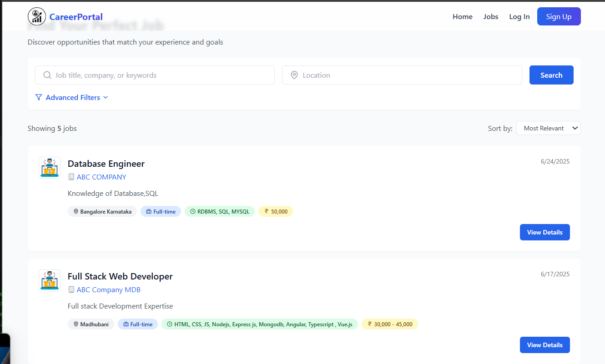Click inside the job title search field
This screenshot has height=364, width=605.
(x=155, y=75)
